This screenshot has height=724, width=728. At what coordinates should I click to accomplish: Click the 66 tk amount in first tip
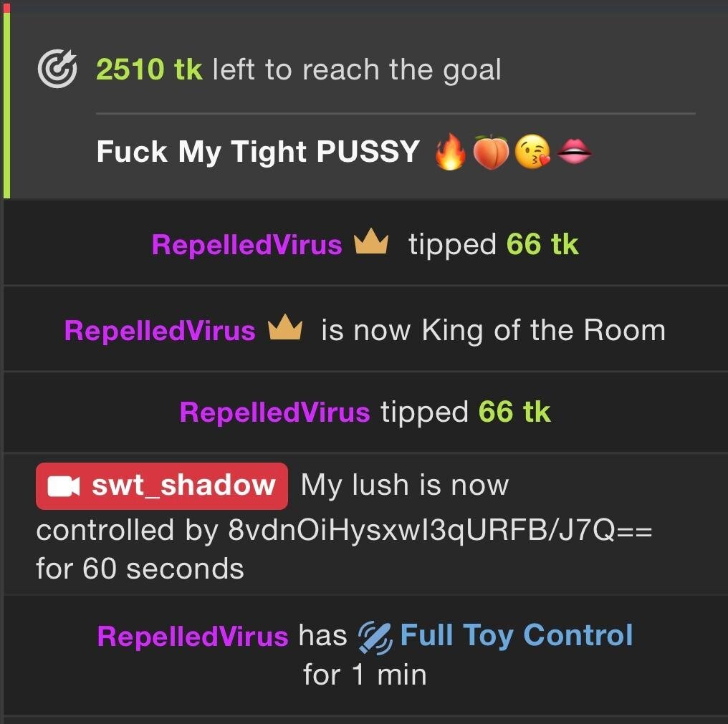click(542, 244)
